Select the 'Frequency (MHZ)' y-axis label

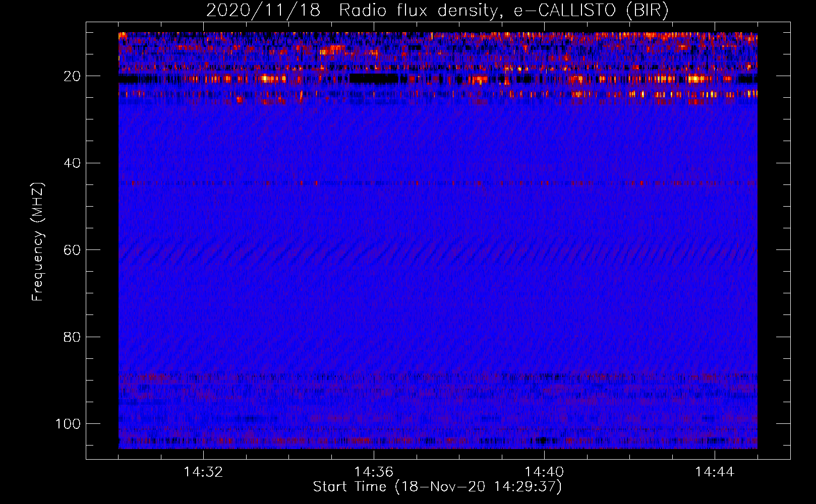click(x=38, y=241)
